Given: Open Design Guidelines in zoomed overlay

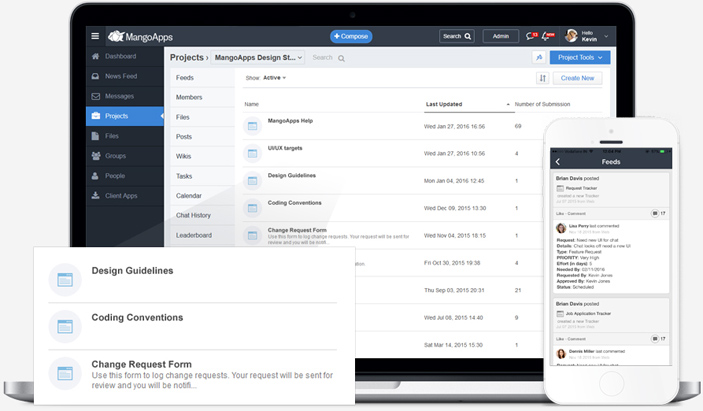Looking at the screenshot, I should 132,271.
